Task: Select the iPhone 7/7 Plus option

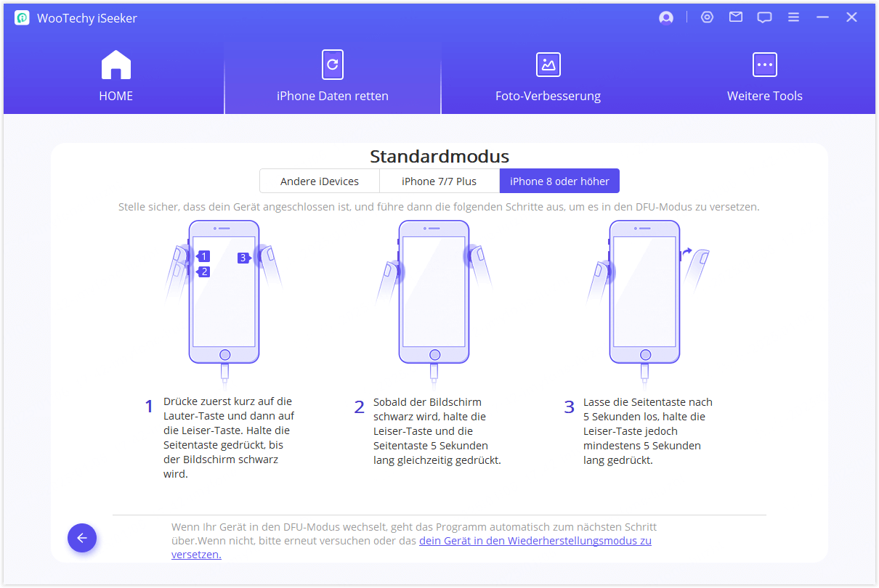Action: point(439,181)
